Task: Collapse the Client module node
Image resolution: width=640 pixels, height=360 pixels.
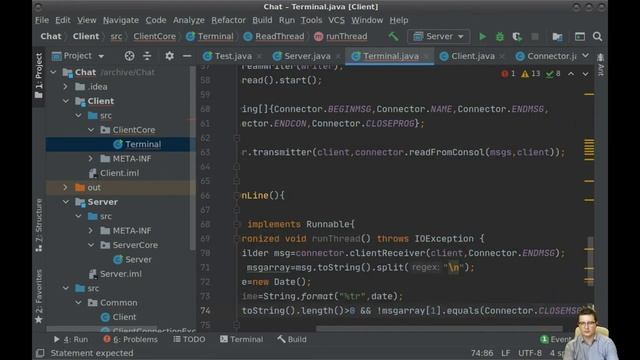Action: (x=66, y=101)
